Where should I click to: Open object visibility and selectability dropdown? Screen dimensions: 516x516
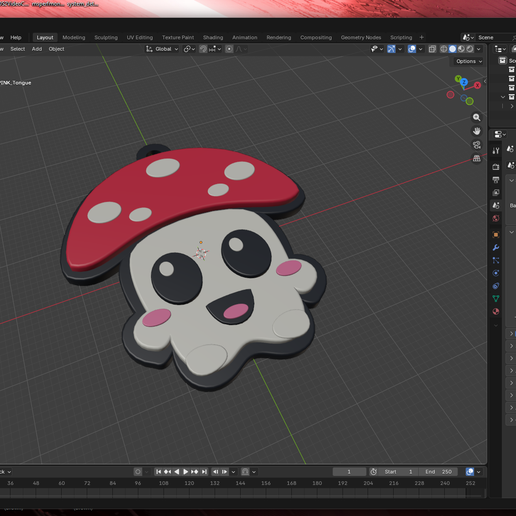pyautogui.click(x=377, y=49)
